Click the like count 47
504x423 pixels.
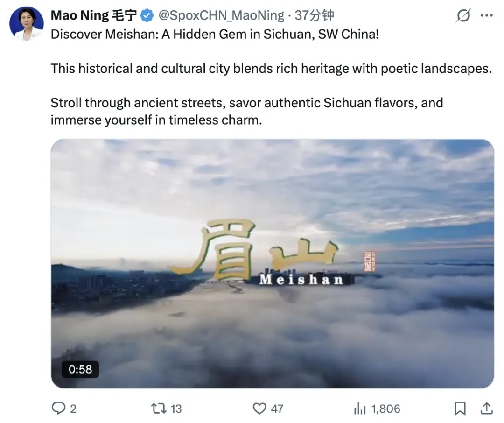tap(277, 409)
